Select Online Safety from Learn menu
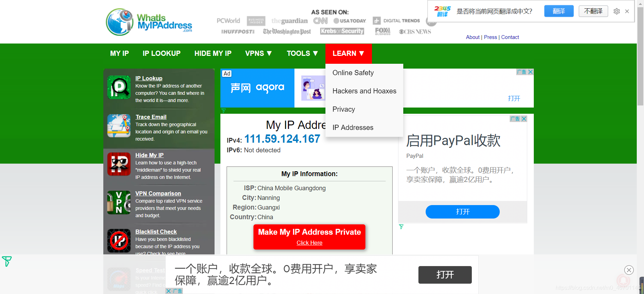 point(364,73)
